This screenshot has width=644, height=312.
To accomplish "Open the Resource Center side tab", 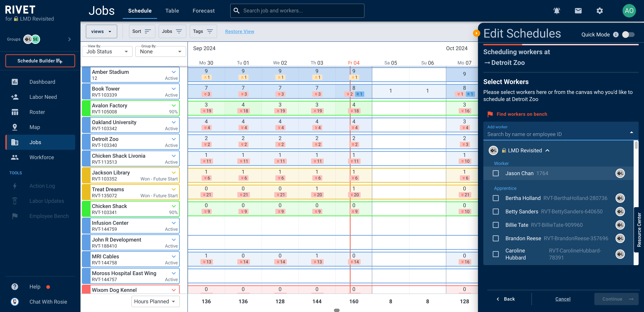I will (x=639, y=229).
